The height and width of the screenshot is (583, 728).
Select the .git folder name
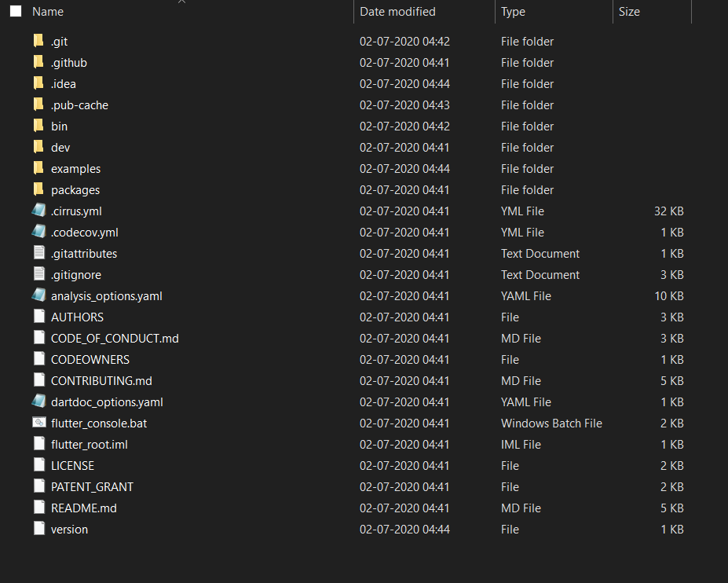tap(59, 42)
